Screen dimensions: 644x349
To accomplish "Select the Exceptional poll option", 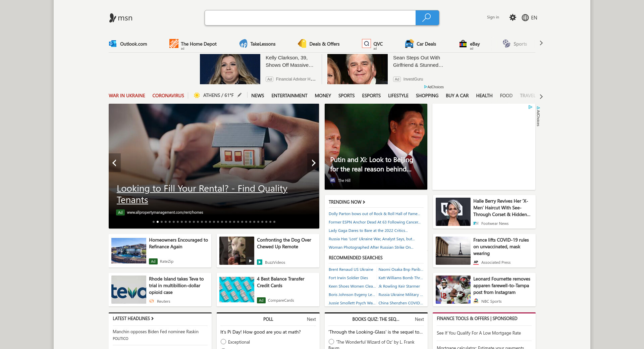I will pyautogui.click(x=223, y=342).
